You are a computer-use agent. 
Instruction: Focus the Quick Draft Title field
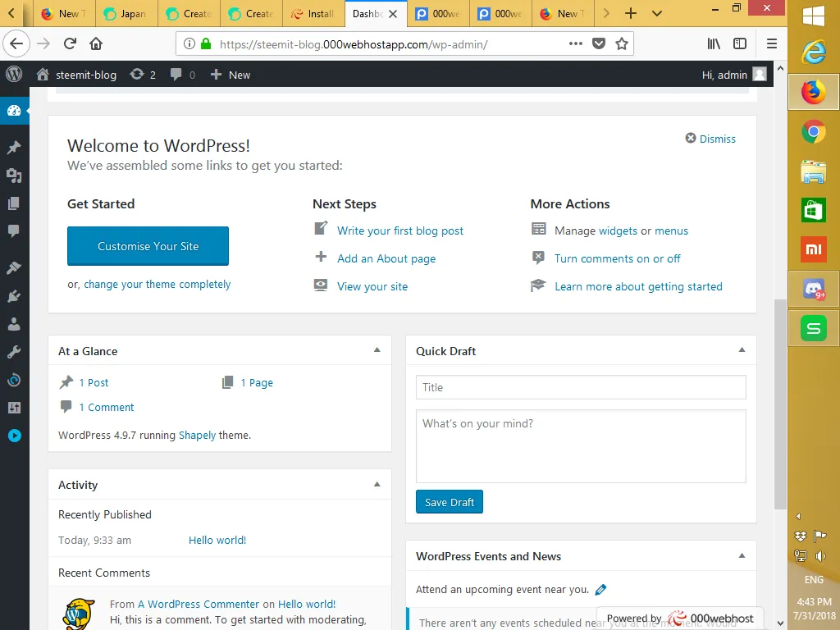click(581, 387)
